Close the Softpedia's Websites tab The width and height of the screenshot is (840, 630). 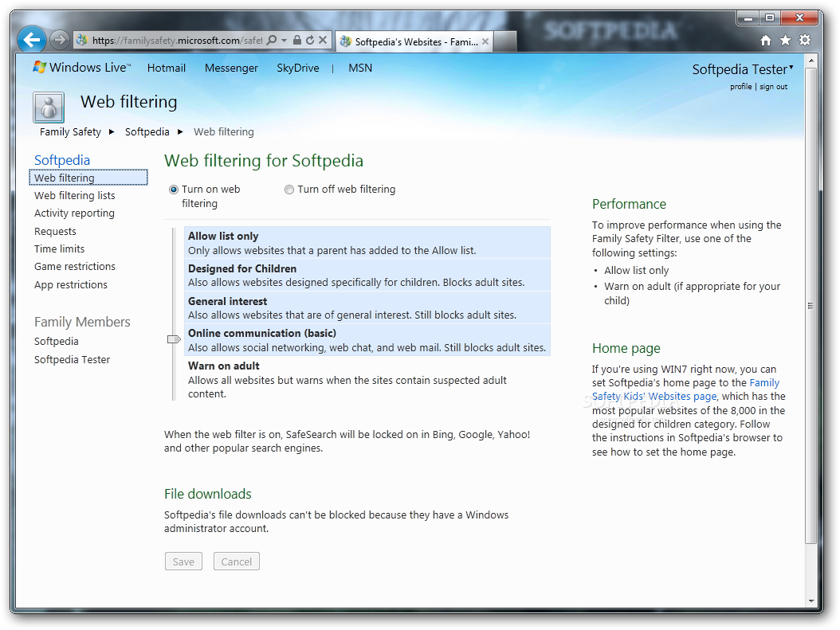(485, 41)
